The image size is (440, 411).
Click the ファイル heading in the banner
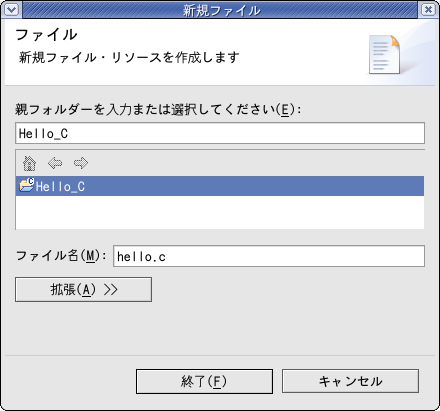coord(46,35)
